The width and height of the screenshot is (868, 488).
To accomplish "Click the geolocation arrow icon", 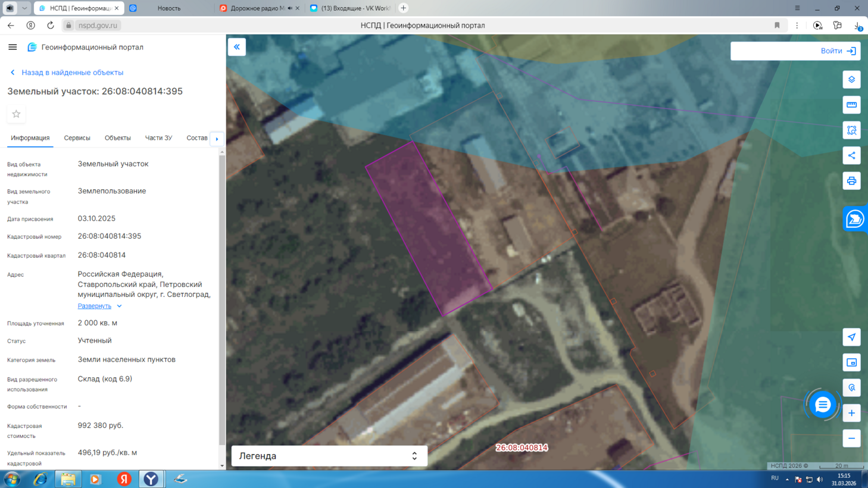I will pyautogui.click(x=851, y=337).
